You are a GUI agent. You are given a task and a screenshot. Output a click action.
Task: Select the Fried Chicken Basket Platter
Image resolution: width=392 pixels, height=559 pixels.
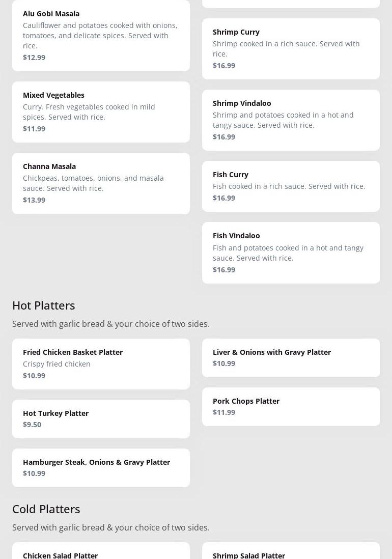[x=101, y=364]
